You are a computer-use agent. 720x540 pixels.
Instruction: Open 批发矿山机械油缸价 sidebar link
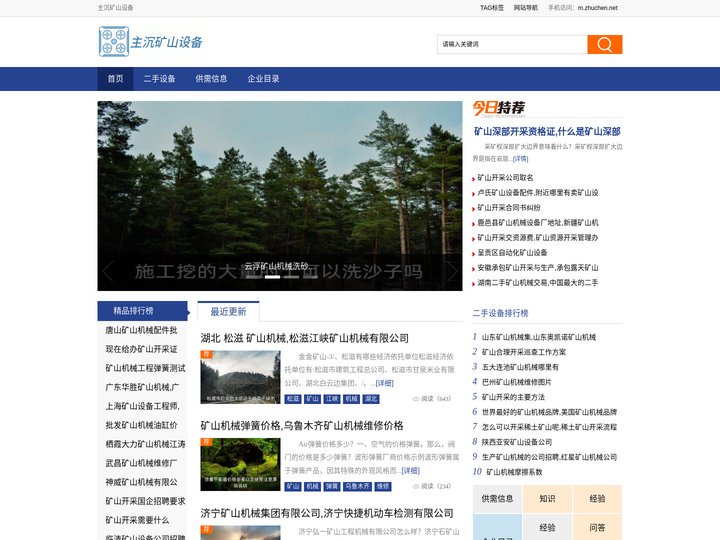[141, 425]
